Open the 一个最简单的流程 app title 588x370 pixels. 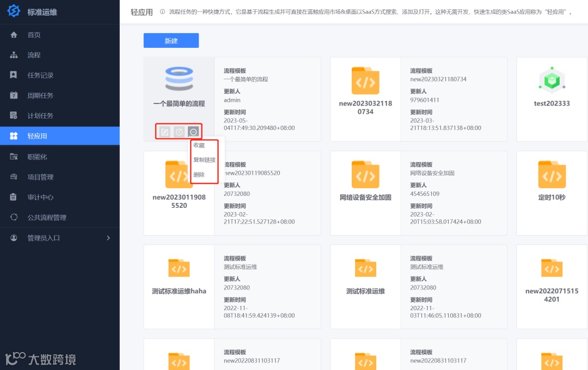[179, 103]
